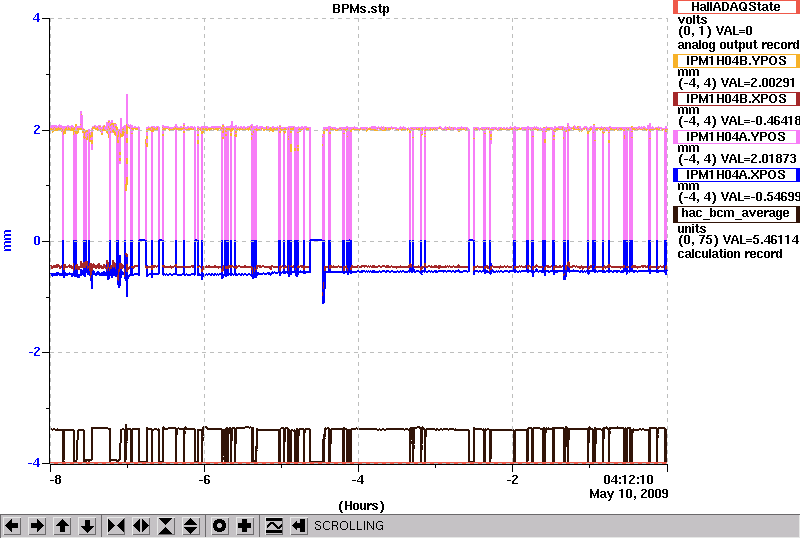
Task: Zoom out horizontally with the outward triangles icon
Action: point(141,526)
